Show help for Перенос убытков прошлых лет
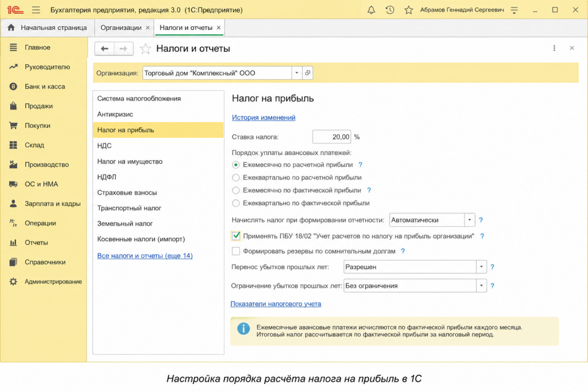Image resolution: width=588 pixels, height=392 pixels. click(x=492, y=267)
